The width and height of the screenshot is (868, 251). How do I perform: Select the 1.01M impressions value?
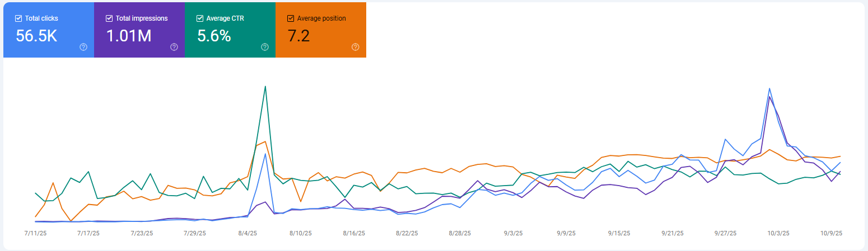129,36
